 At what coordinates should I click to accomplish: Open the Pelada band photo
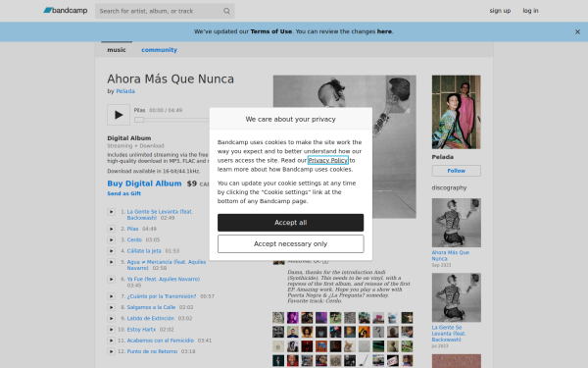click(x=456, y=112)
